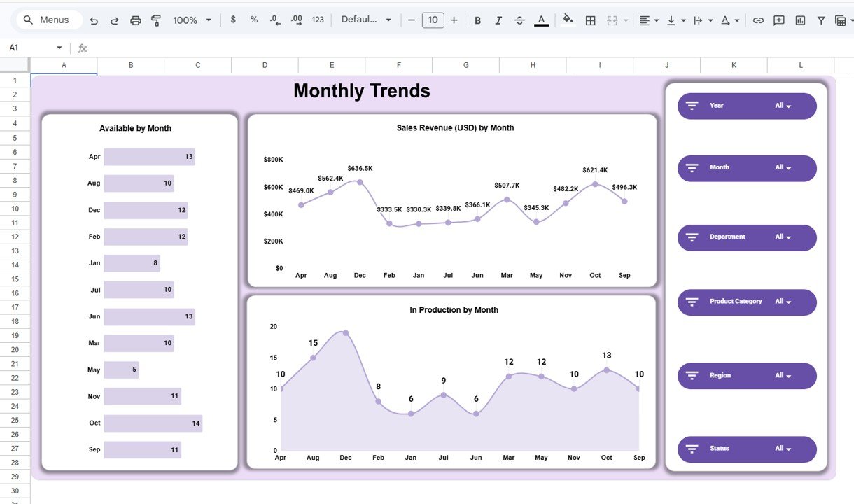Increase decimal places with the toolbar icon
The width and height of the screenshot is (854, 504).
pos(295,20)
